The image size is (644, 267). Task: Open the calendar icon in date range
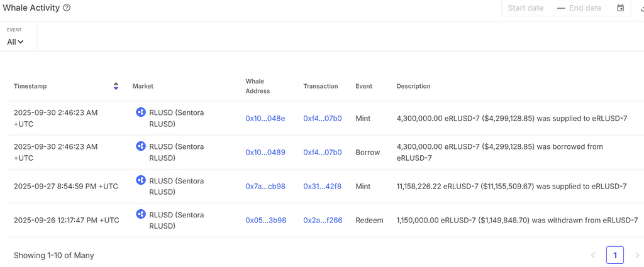pyautogui.click(x=621, y=8)
